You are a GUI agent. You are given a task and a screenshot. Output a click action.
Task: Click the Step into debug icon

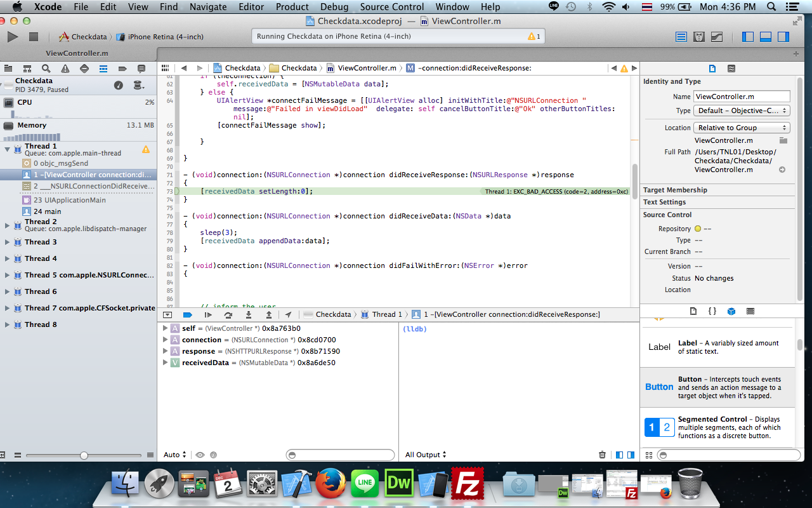click(249, 314)
